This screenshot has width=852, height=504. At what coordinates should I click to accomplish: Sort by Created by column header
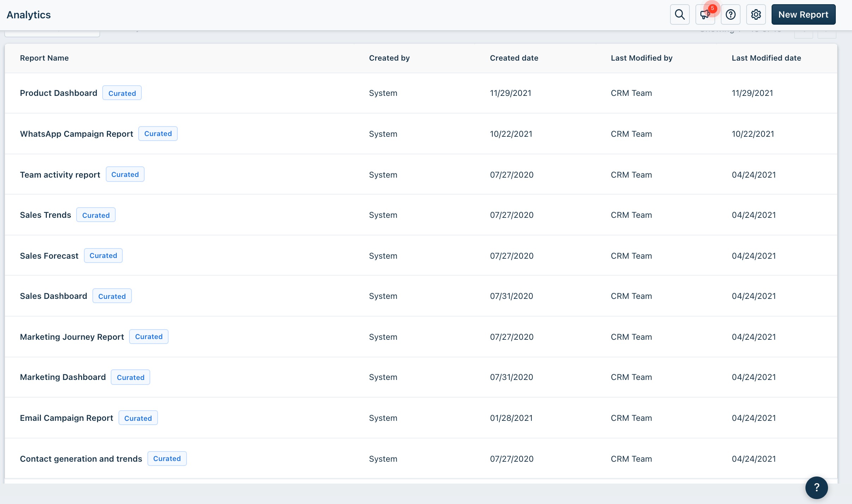389,58
